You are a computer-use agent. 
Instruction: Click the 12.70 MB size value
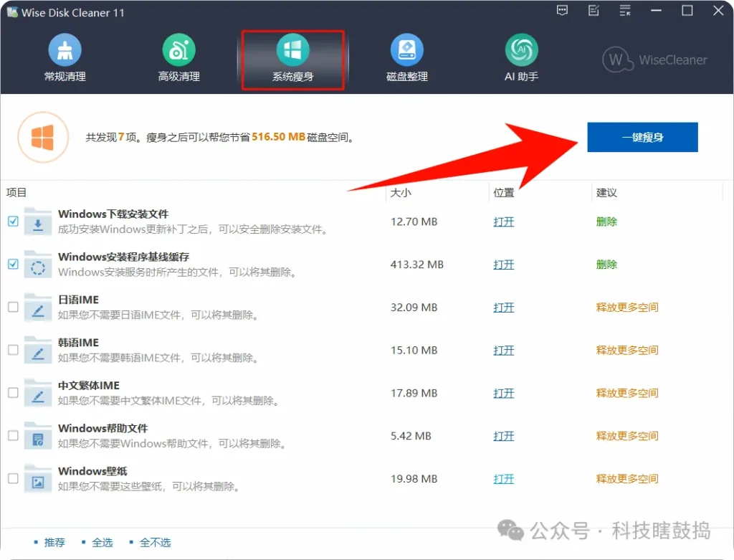tap(414, 222)
